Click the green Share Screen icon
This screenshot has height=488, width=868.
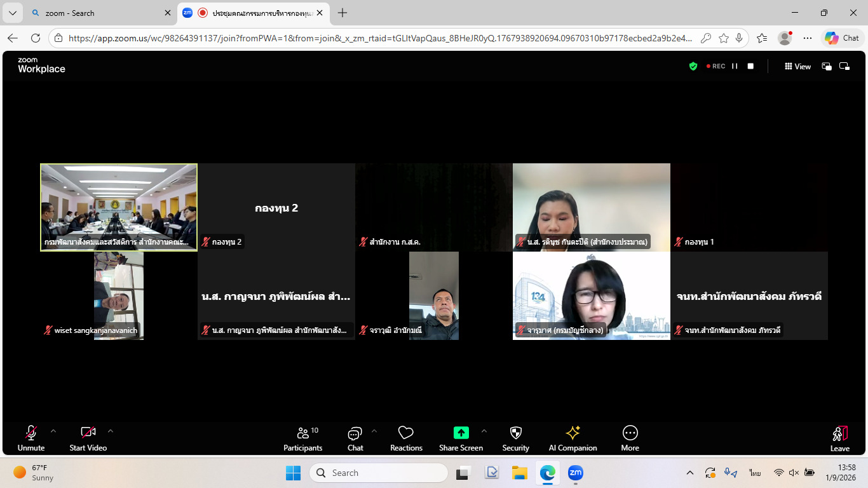coord(461,433)
